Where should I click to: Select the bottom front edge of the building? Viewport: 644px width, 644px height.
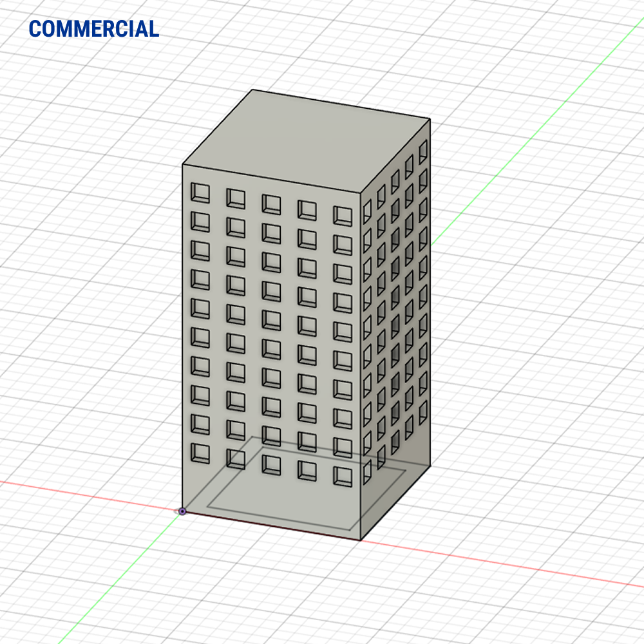270,526
